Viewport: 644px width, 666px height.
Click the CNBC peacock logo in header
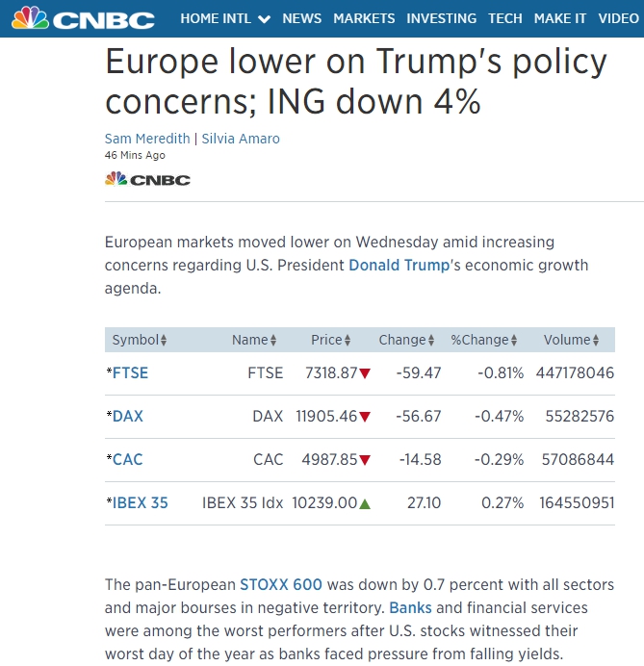click(x=83, y=18)
